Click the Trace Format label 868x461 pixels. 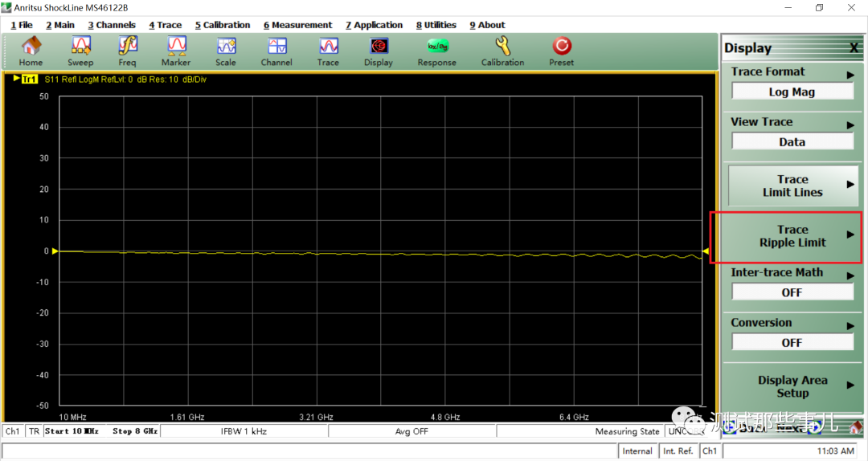(x=768, y=71)
